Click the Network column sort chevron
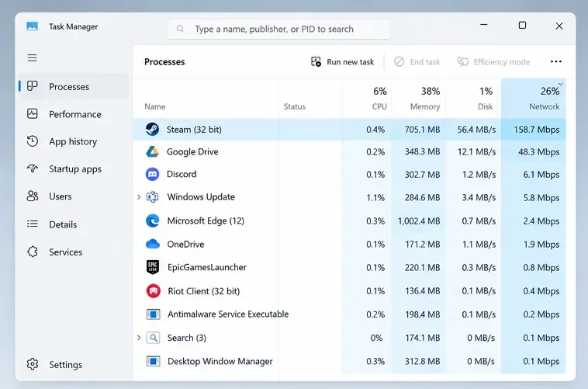588x389 pixels. pos(560,84)
